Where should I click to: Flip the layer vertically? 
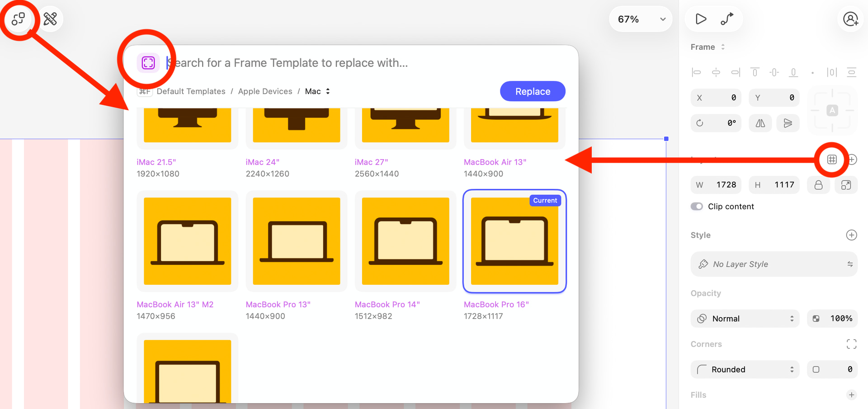click(x=788, y=123)
